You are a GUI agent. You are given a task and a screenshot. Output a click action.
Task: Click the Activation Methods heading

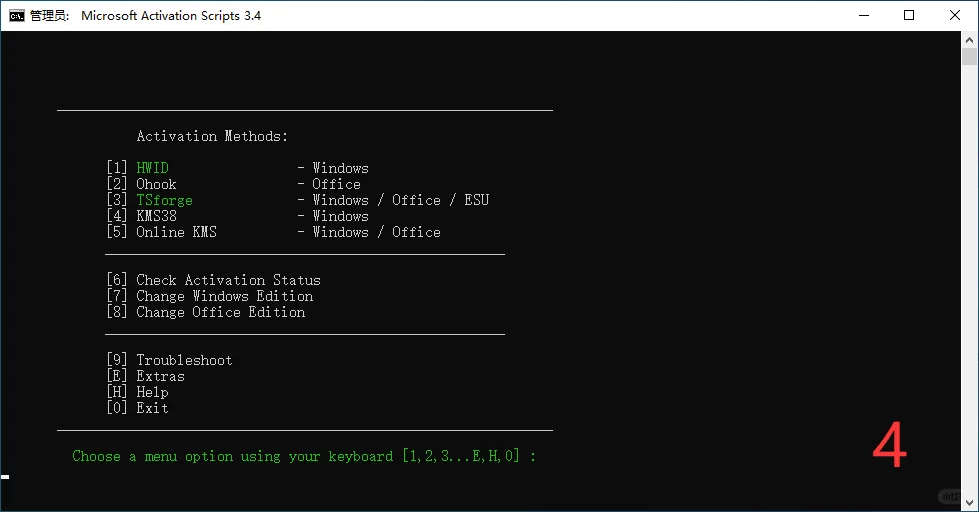pyautogui.click(x=212, y=136)
